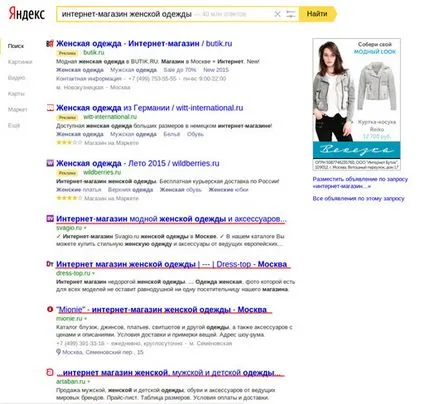434x404 pixels.
Task: Open 'Женская одежда - Интернет-магазин / butik.ru' result
Action: point(144,44)
